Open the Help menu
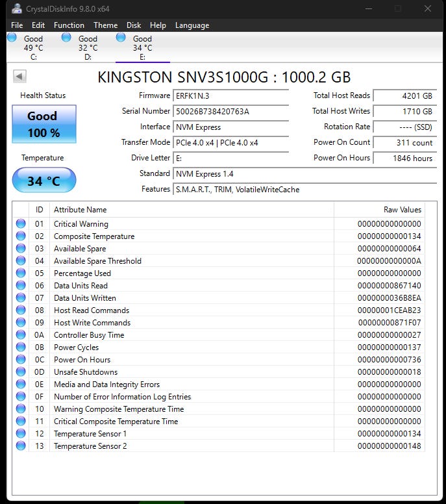Screen dimensions: 446x504 (158, 25)
